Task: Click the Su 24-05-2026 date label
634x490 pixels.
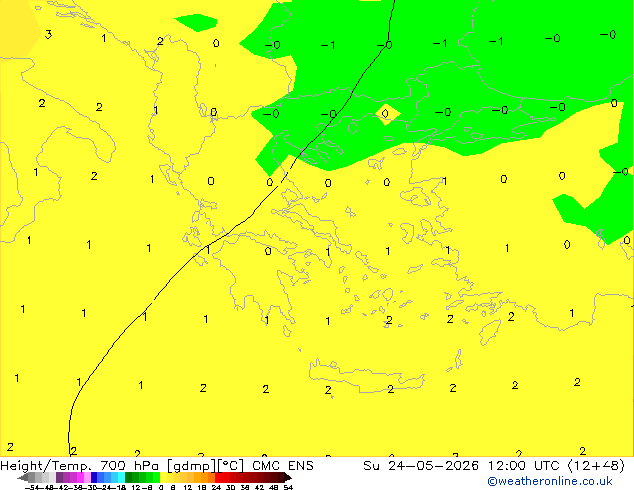Action: [421, 466]
